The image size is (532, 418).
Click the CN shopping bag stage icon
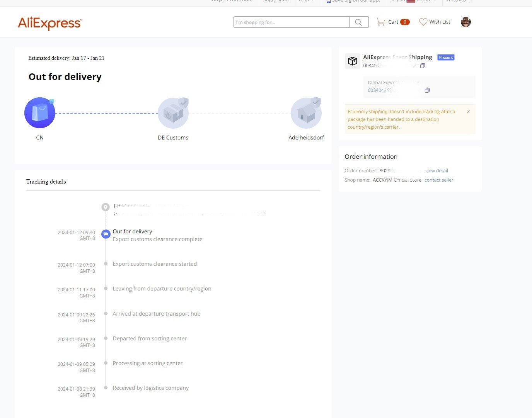[40, 113]
